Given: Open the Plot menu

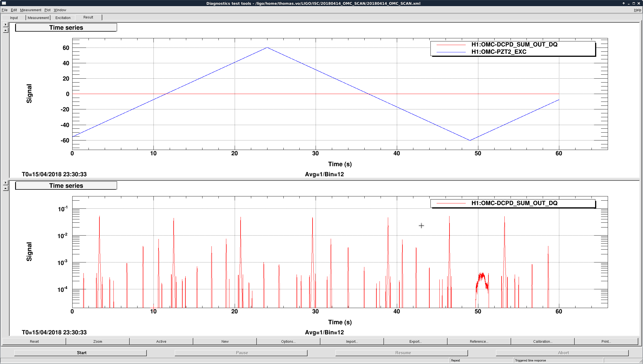Looking at the screenshot, I should 48,10.
